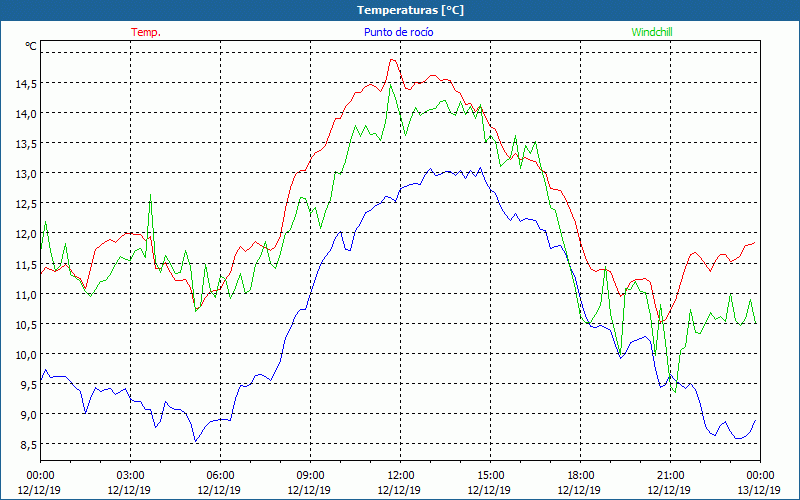The width and height of the screenshot is (800, 500).
Task: Click the blue dew point minimum near 05:10
Action: pyautogui.click(x=195, y=441)
